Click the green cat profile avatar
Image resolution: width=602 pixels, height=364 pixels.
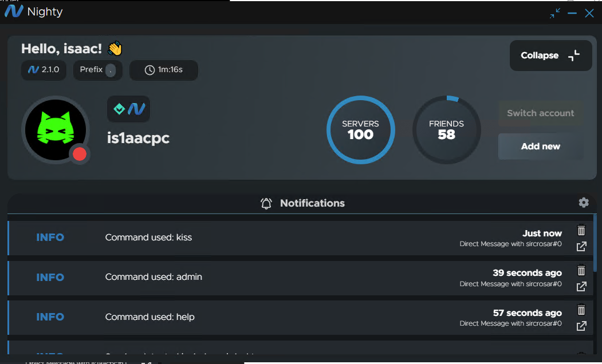(x=54, y=130)
